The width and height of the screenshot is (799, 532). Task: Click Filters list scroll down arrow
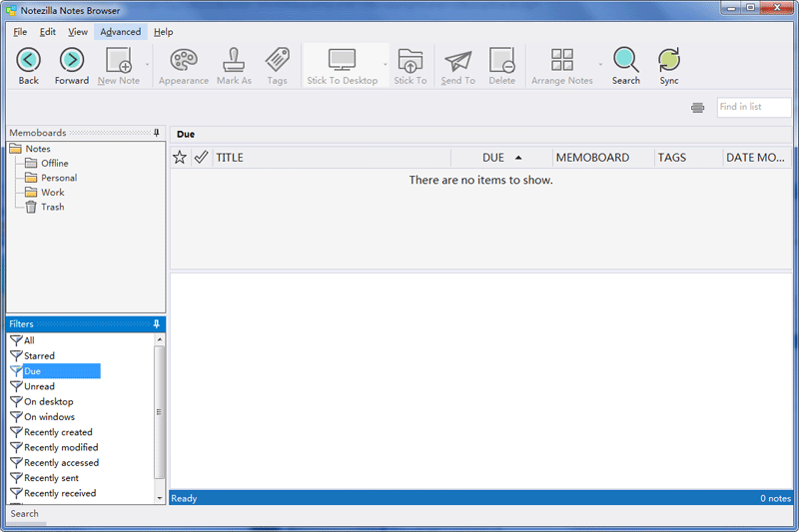click(x=160, y=498)
